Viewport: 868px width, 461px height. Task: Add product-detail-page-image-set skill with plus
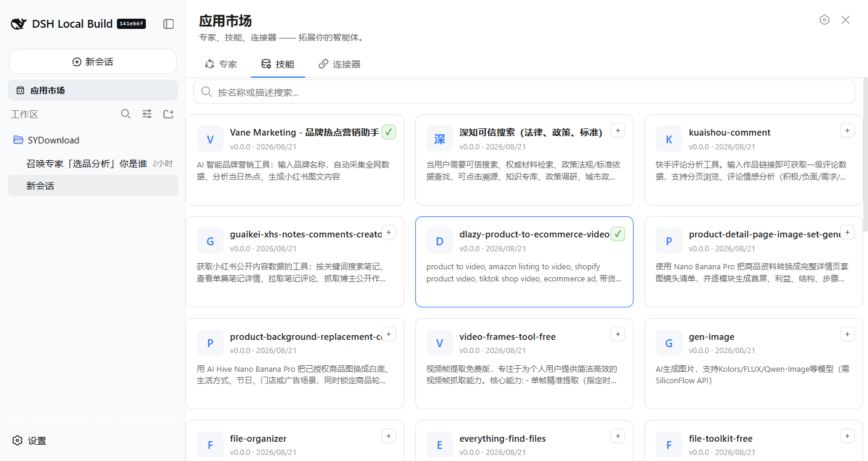tap(848, 232)
